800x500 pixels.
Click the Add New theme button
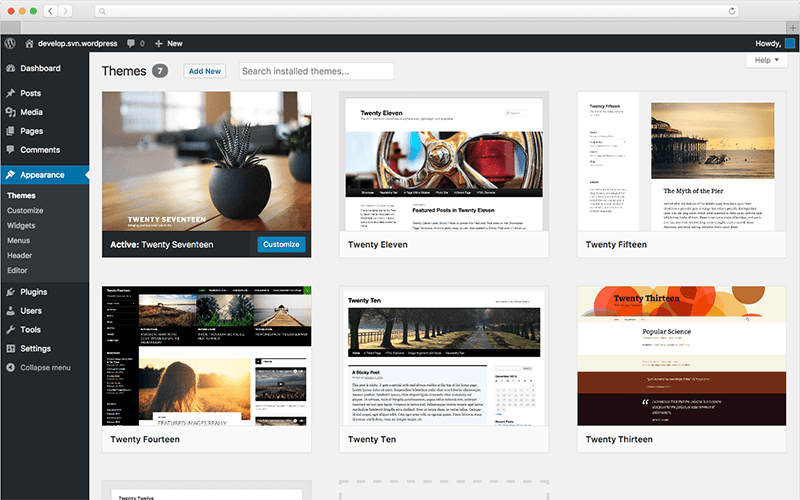click(x=205, y=71)
